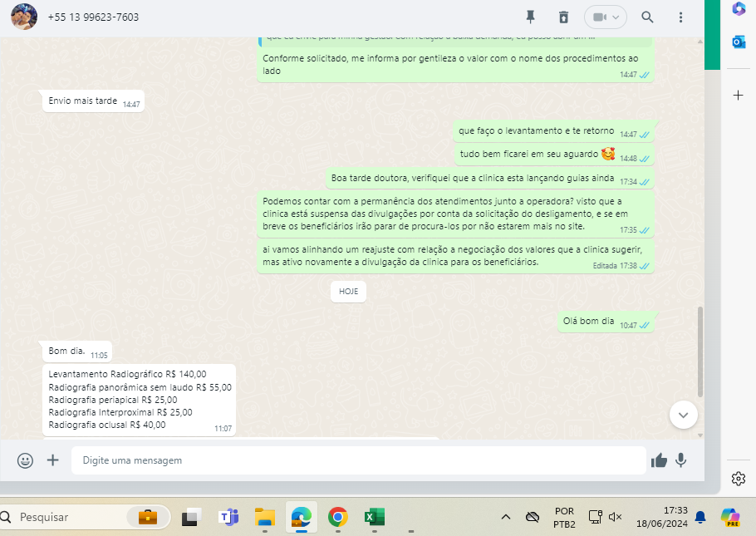Open File Explorer from taskbar
This screenshot has height=536, width=756.
tap(265, 517)
